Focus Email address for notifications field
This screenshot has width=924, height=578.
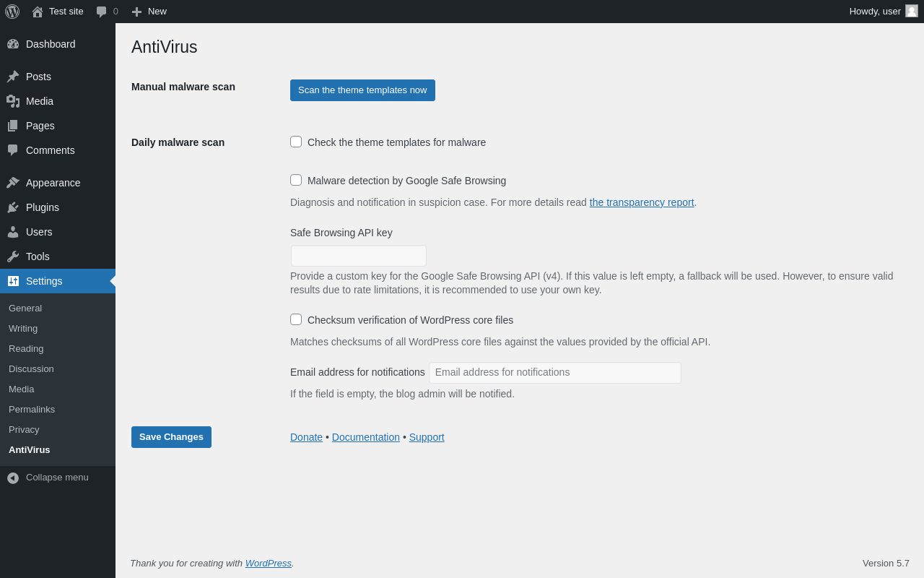pyautogui.click(x=555, y=373)
